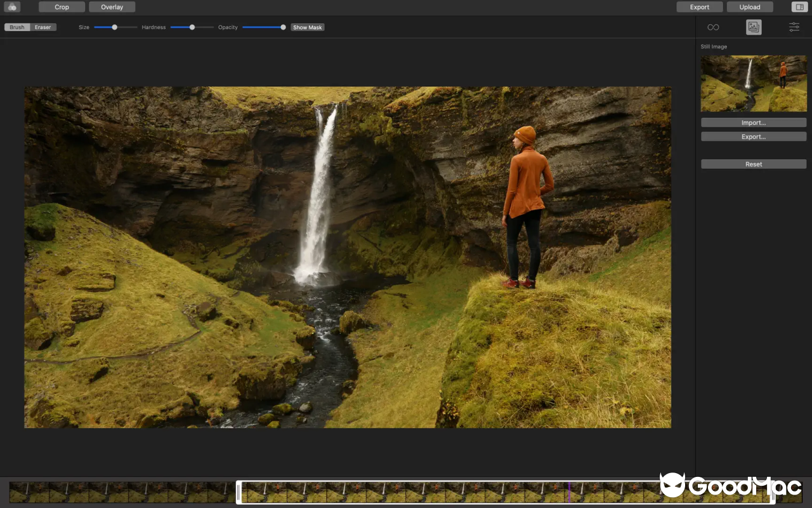Screen dimensions: 812x508
Task: Select the Brush tool
Action: tap(16, 27)
